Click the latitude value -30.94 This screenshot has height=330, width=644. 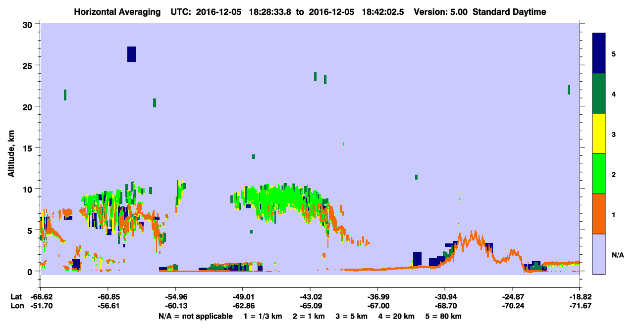[445, 297]
